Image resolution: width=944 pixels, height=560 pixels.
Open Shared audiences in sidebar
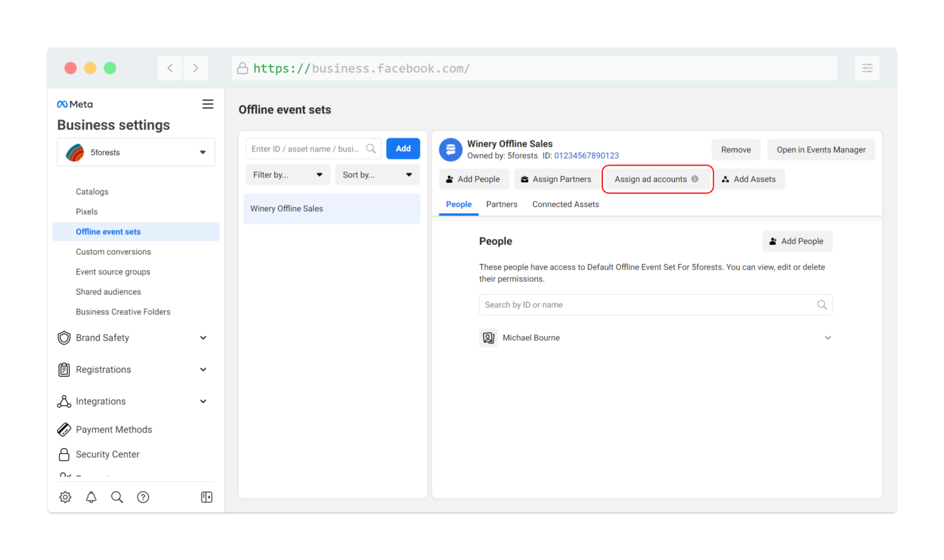pos(109,292)
